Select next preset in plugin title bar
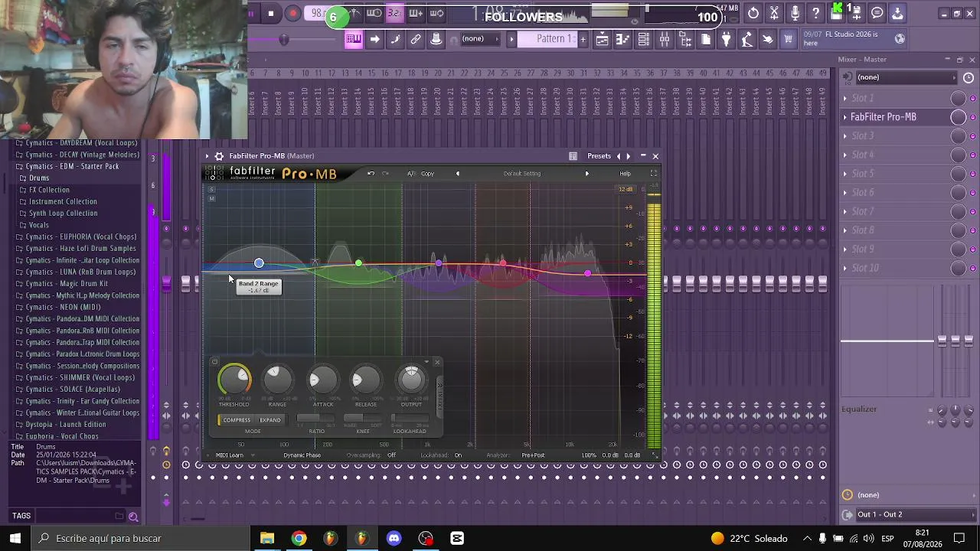980x551 pixels. click(x=629, y=156)
